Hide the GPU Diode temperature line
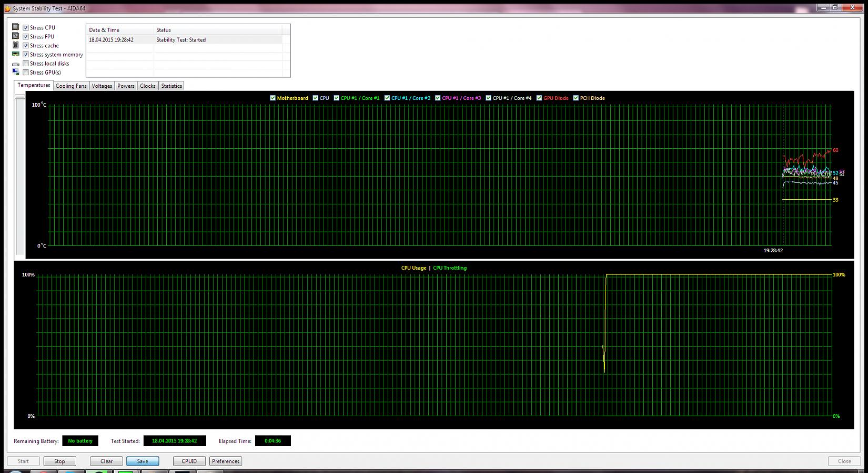 pyautogui.click(x=539, y=98)
